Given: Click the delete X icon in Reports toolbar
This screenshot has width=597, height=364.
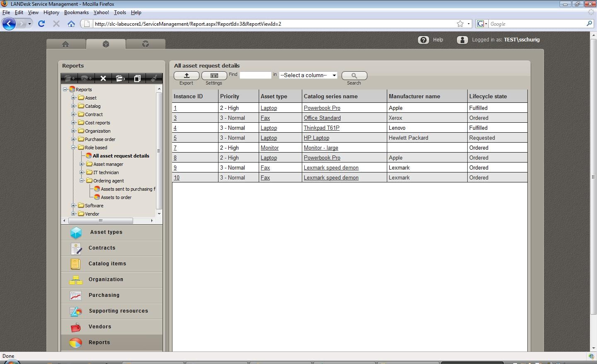Looking at the screenshot, I should click(x=103, y=78).
